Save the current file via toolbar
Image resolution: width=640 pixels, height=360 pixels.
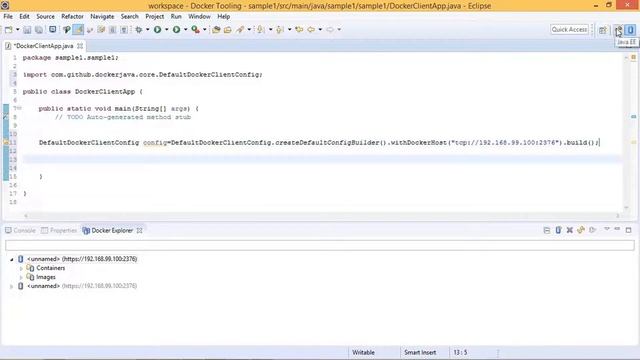[27, 29]
